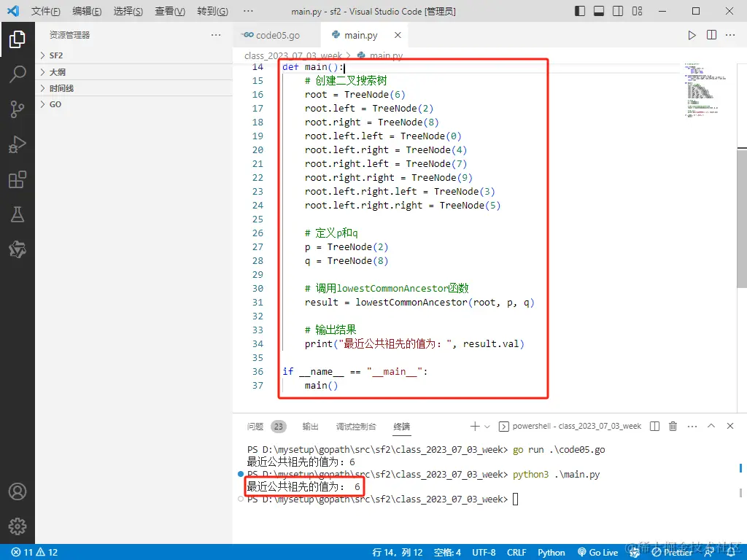Click line number 27 in gutter
This screenshot has width=747, height=560.
click(258, 247)
